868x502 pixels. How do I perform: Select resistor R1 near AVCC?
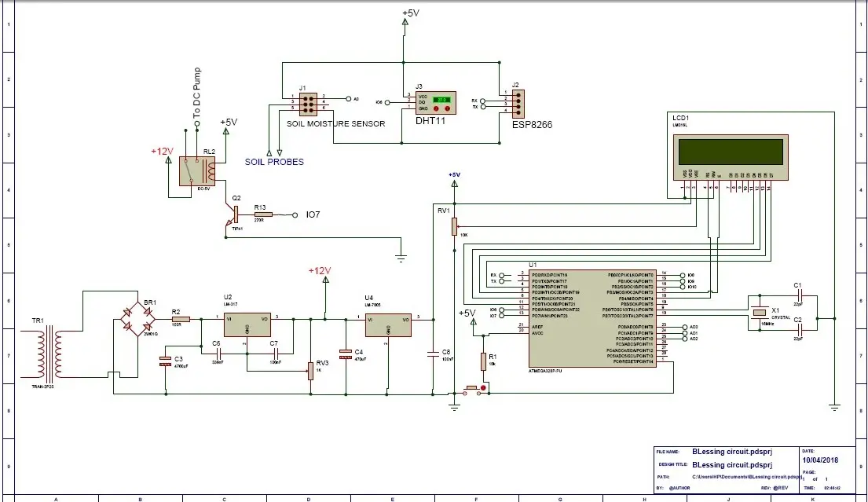[x=483, y=361]
